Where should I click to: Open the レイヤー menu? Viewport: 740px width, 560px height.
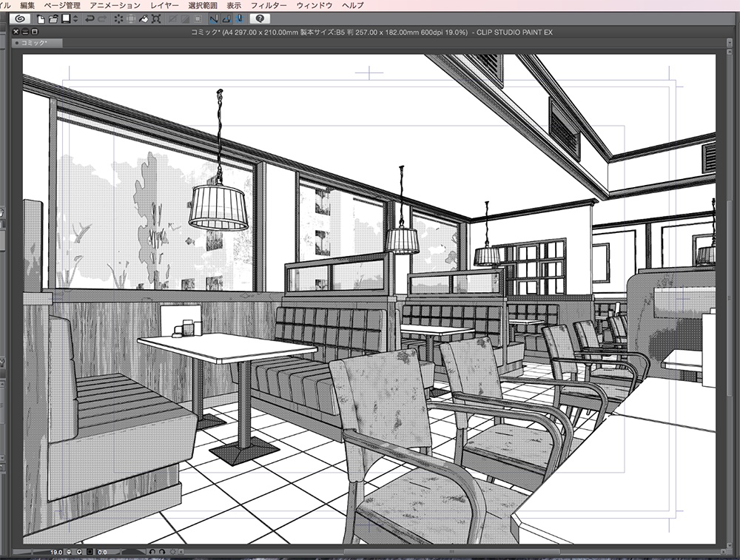click(164, 6)
